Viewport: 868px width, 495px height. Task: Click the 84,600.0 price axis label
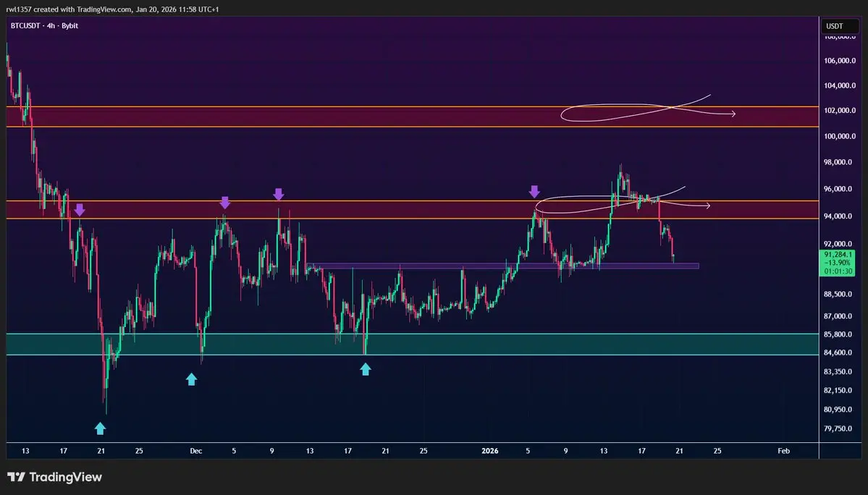[840, 353]
